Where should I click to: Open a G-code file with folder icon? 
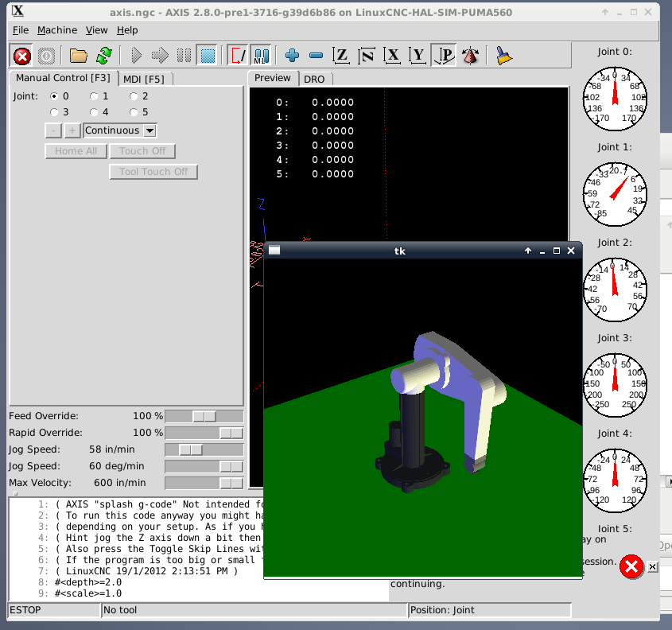[78, 56]
